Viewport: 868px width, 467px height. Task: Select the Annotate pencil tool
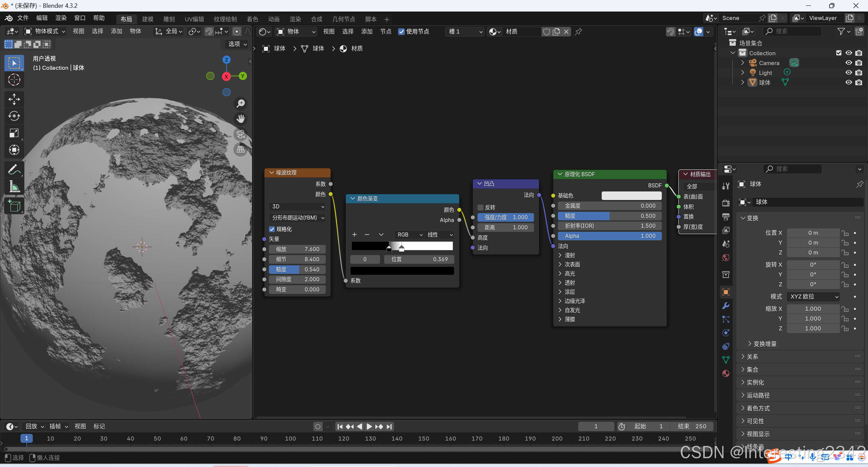pyautogui.click(x=14, y=169)
